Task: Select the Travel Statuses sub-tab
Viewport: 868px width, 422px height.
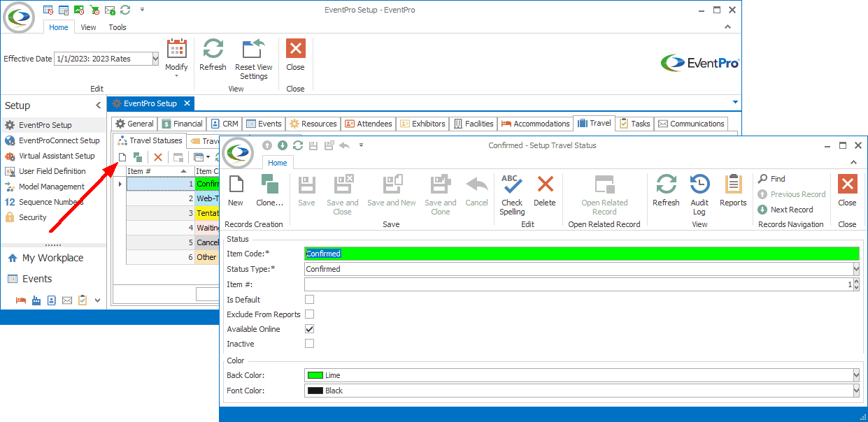Action: pos(150,140)
